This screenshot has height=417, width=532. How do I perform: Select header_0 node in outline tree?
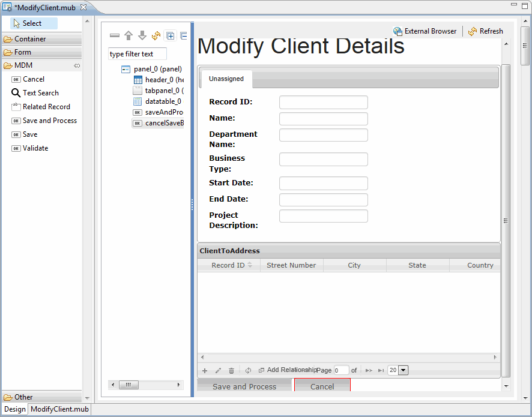coord(159,80)
